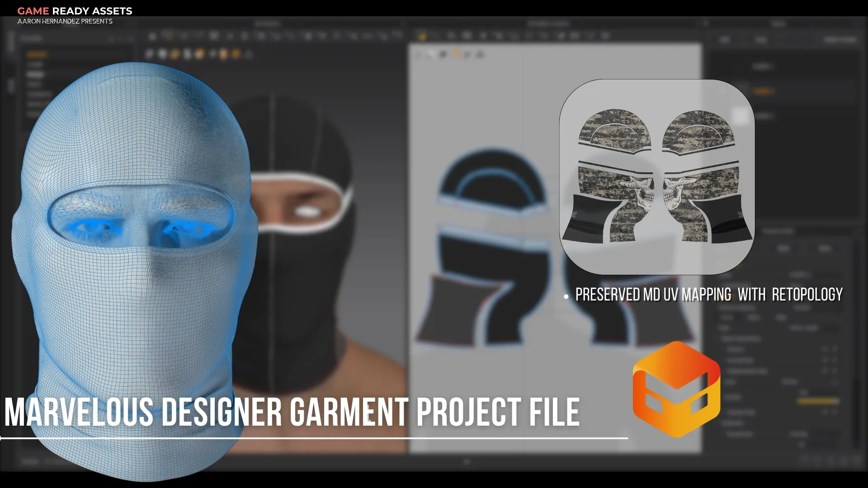Open the first tab in the object browser
Screen dimensions: 868x488
(725, 40)
